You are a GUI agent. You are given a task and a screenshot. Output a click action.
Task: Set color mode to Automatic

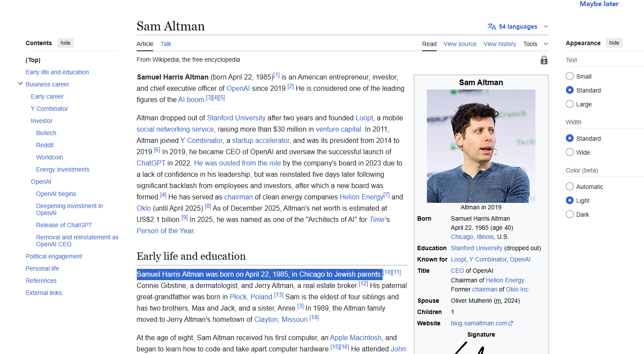coord(570,187)
